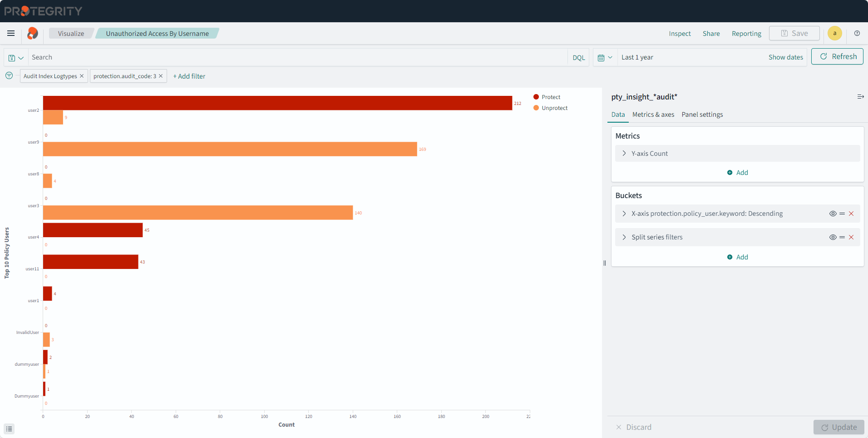Open the hamburger navigation menu

[x=11, y=33]
